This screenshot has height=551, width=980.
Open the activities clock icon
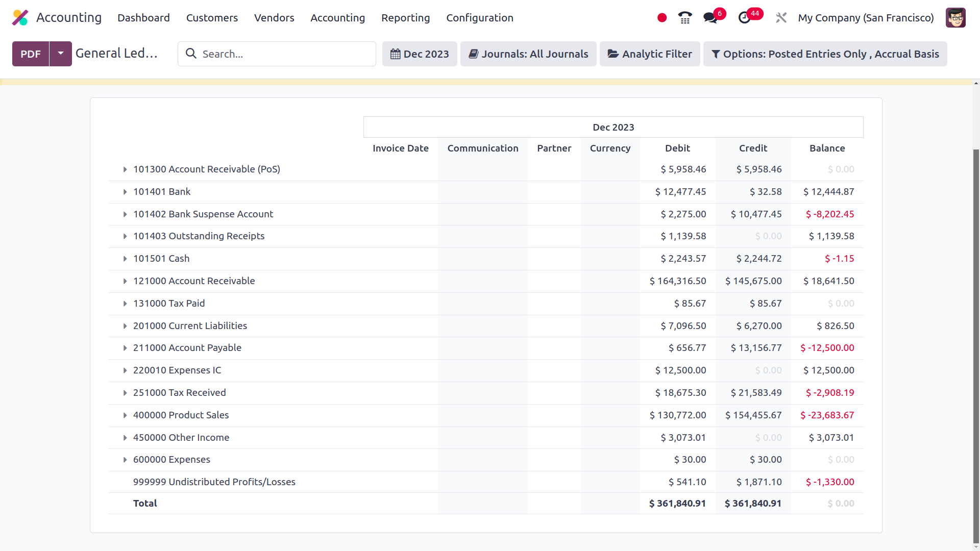[744, 18]
